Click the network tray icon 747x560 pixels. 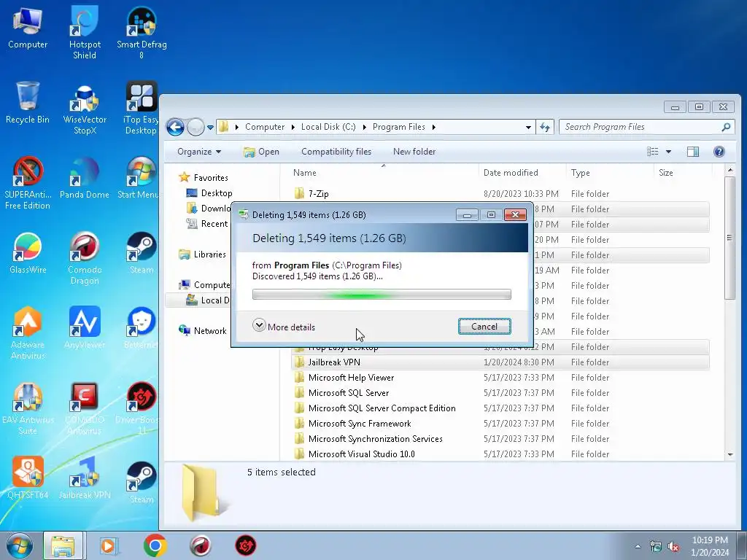pos(656,547)
